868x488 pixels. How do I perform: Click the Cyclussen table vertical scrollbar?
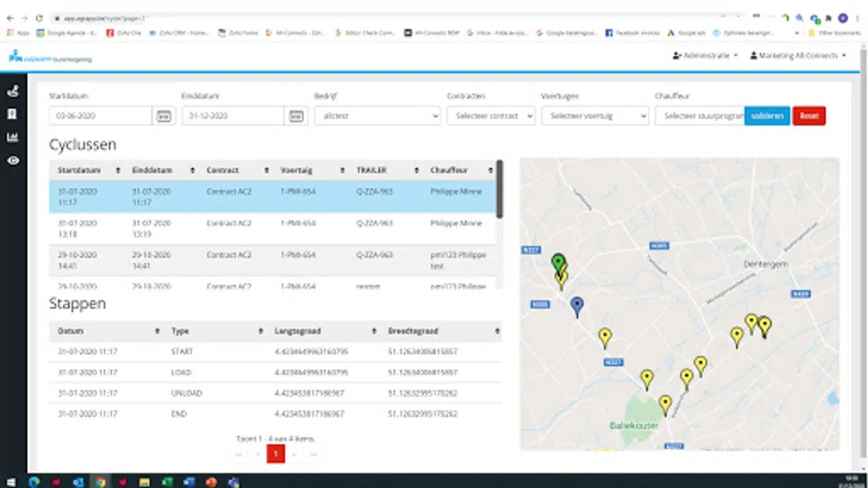point(499,190)
